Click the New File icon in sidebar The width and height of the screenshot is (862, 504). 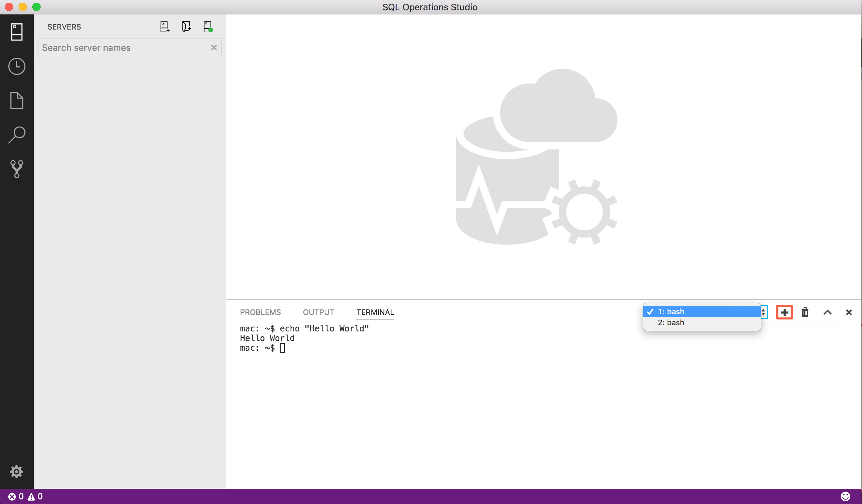[x=16, y=101]
